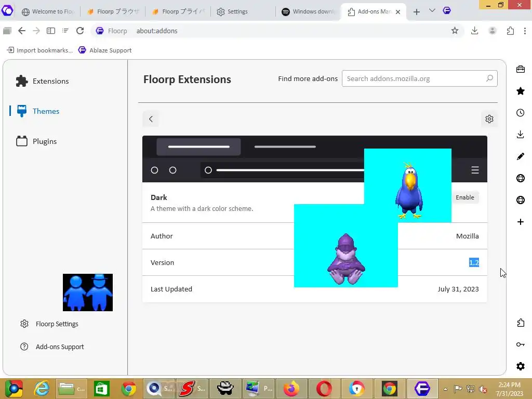Switch to Settings tab
Screen dimensions: 532x399
pos(243,11)
